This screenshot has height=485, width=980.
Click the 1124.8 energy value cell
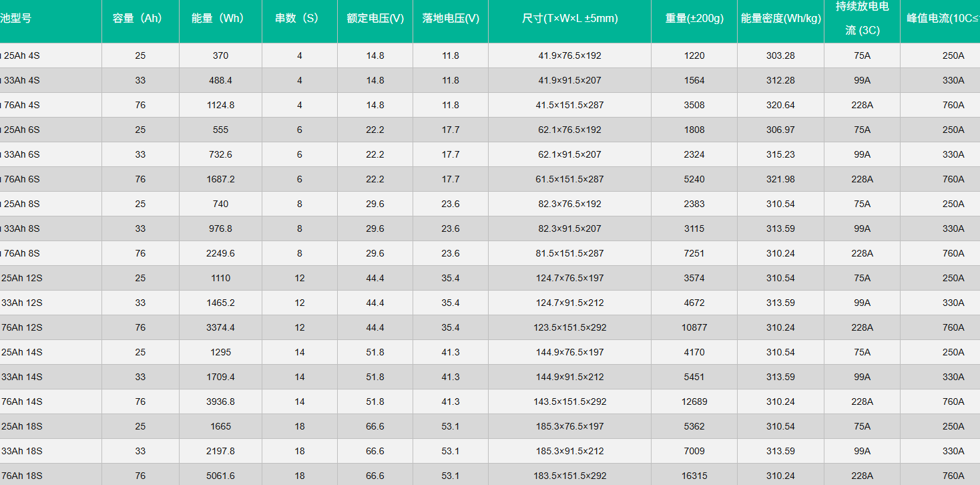pos(220,105)
